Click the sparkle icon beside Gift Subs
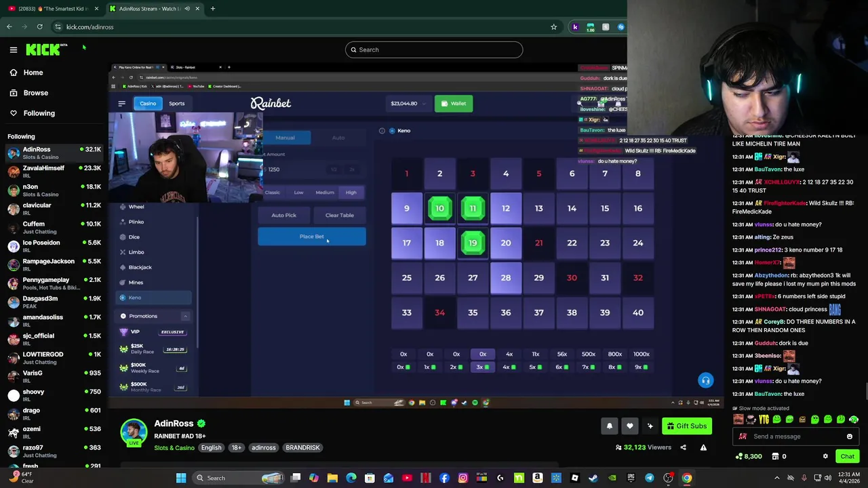 [650, 426]
